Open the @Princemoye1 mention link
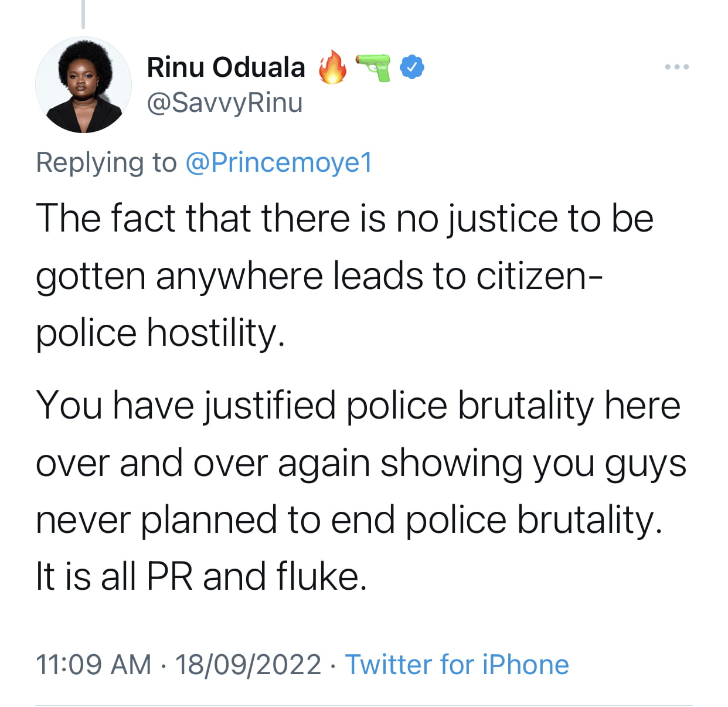This screenshot has height=707, width=728. click(279, 162)
